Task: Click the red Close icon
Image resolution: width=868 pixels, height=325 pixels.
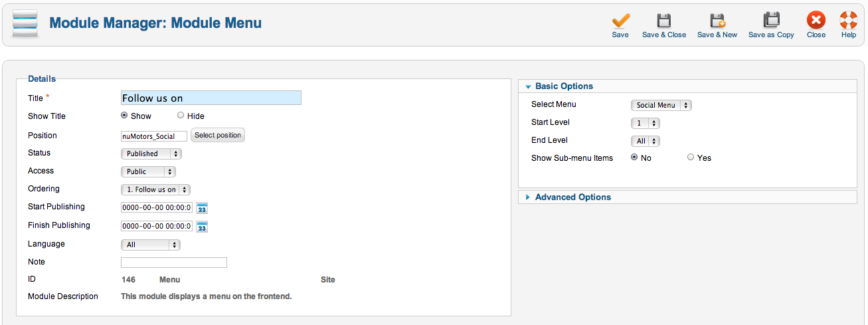Action: pos(816,20)
